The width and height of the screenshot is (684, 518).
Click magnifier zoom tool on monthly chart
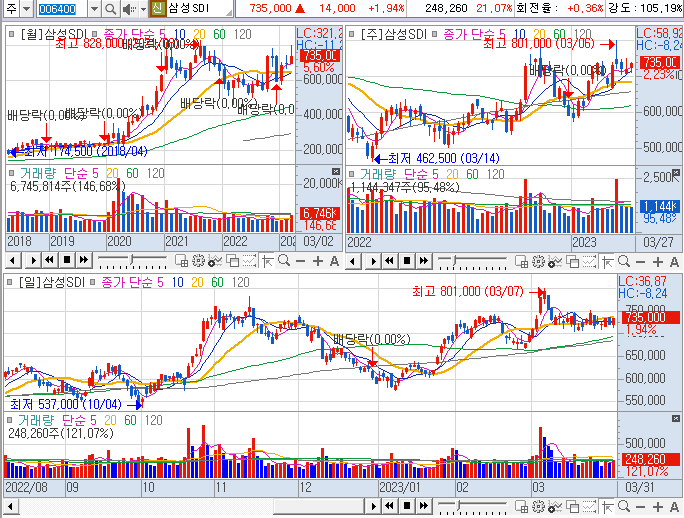(284, 261)
